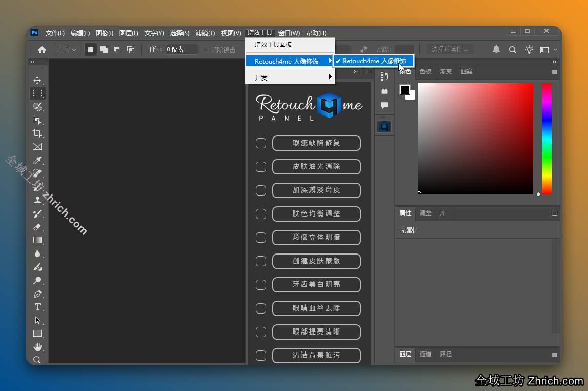Select the Gradient tool

(x=37, y=240)
